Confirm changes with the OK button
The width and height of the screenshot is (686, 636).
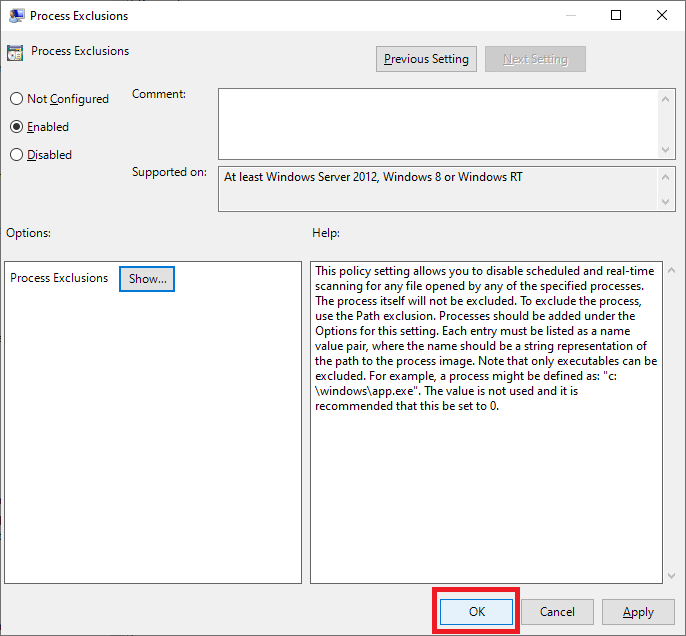[x=476, y=612]
